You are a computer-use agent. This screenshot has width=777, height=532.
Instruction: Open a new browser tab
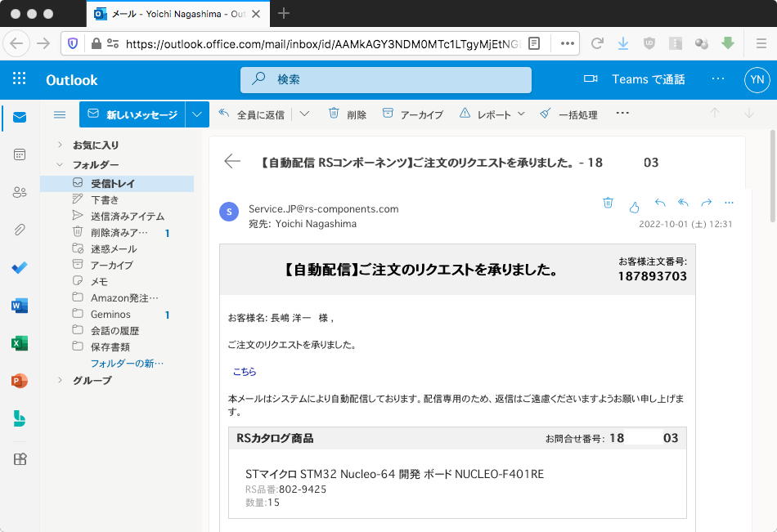click(284, 13)
